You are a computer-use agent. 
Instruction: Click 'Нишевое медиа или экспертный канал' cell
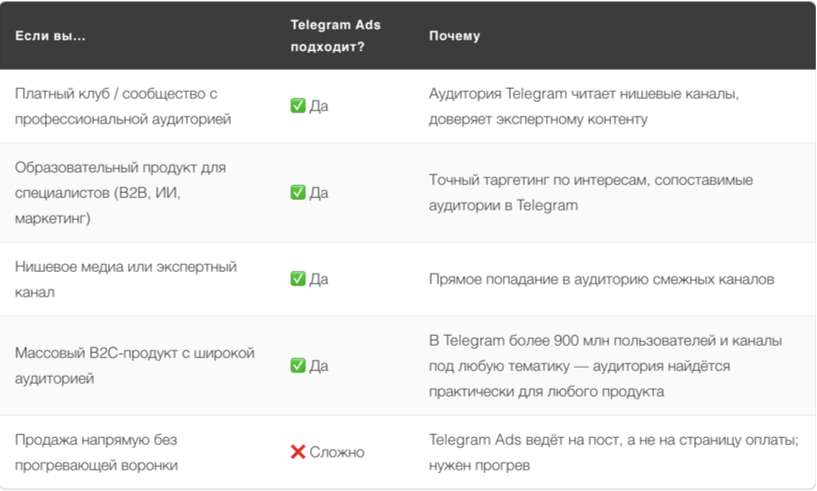point(126,279)
